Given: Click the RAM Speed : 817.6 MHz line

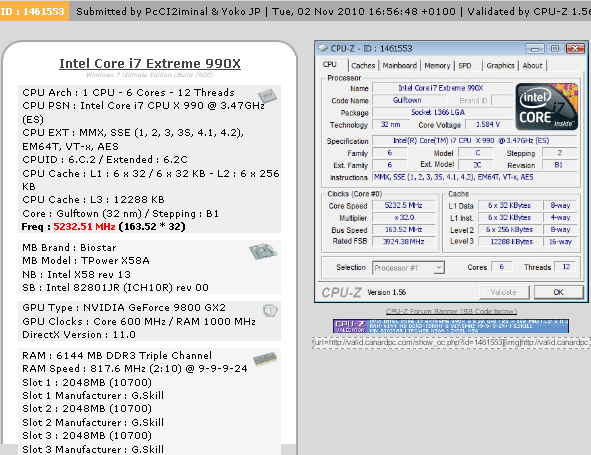Looking at the screenshot, I should [x=135, y=369].
